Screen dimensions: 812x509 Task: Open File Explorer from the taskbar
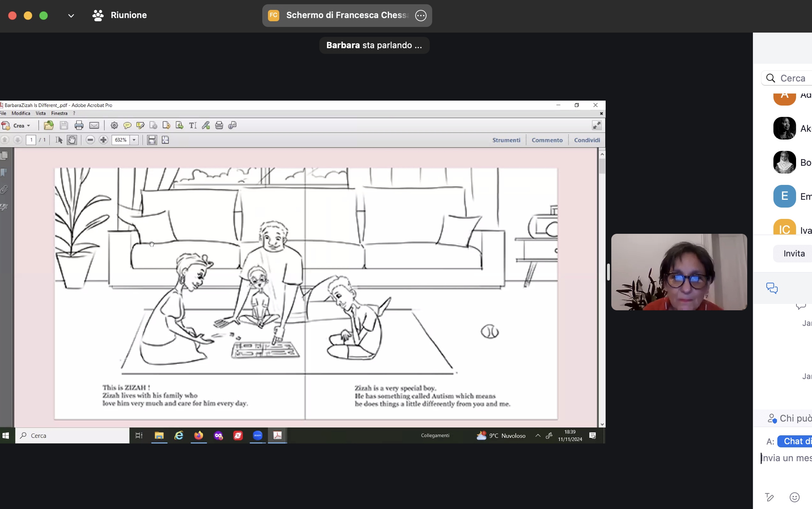click(159, 436)
